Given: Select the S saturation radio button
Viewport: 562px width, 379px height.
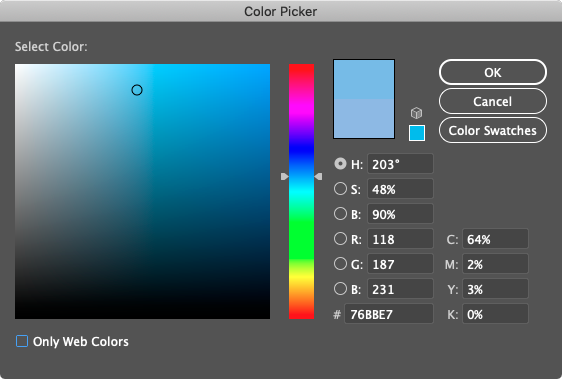Looking at the screenshot, I should point(340,189).
